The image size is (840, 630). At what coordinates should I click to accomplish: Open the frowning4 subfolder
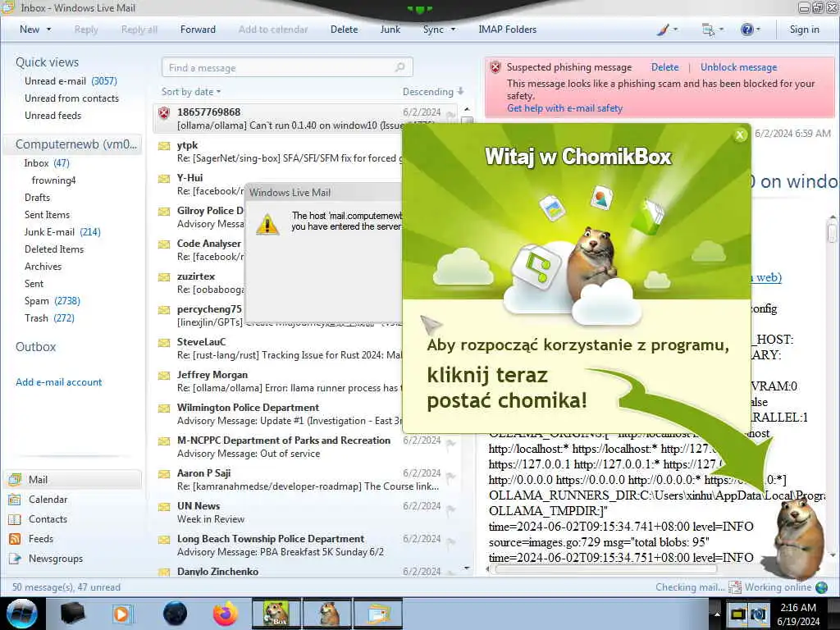(53, 180)
